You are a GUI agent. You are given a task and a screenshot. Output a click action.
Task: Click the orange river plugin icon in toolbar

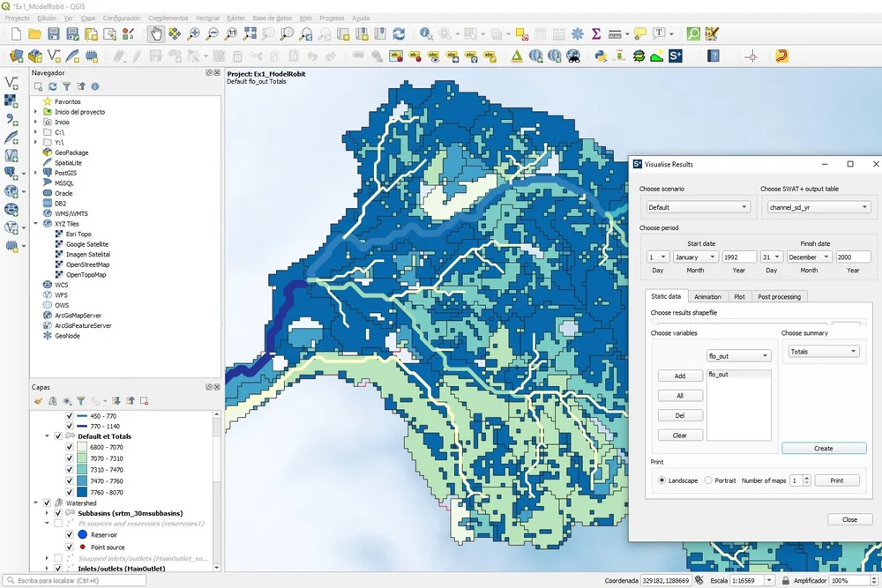(x=781, y=56)
